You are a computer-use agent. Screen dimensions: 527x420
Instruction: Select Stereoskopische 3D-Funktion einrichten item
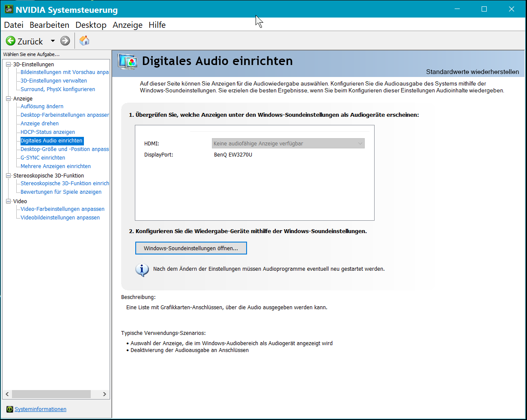click(x=65, y=183)
